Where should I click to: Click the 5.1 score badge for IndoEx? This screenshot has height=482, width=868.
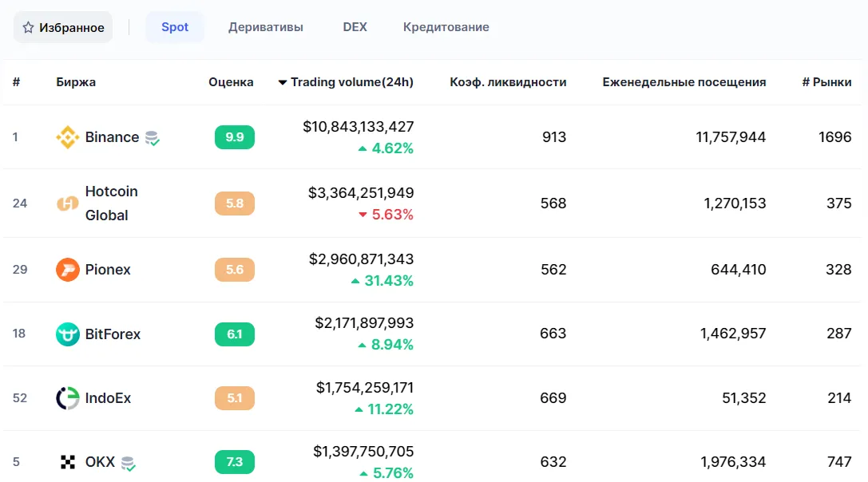click(x=235, y=398)
